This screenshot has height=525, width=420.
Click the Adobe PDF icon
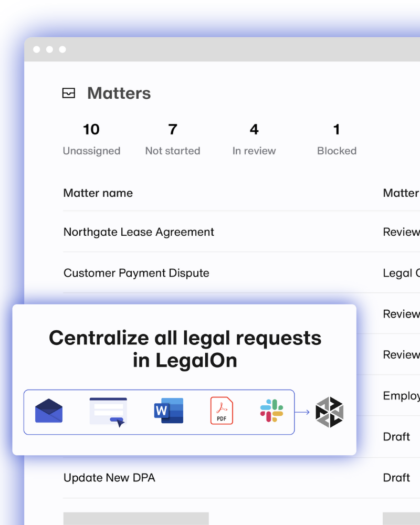click(222, 411)
